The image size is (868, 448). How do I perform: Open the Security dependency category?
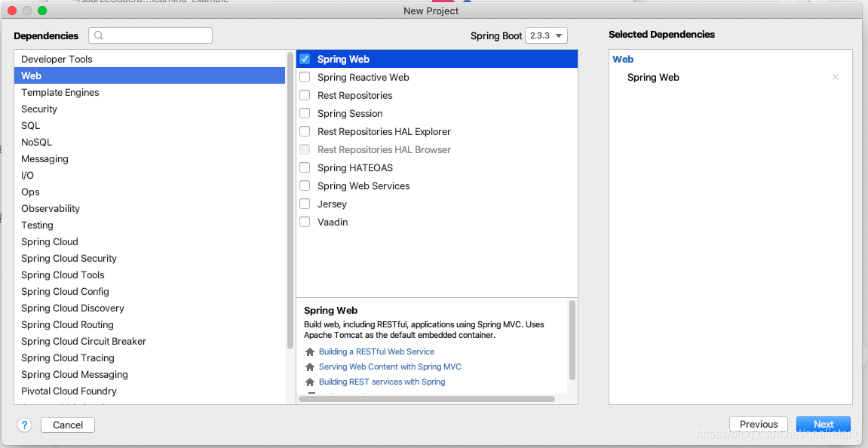click(39, 109)
